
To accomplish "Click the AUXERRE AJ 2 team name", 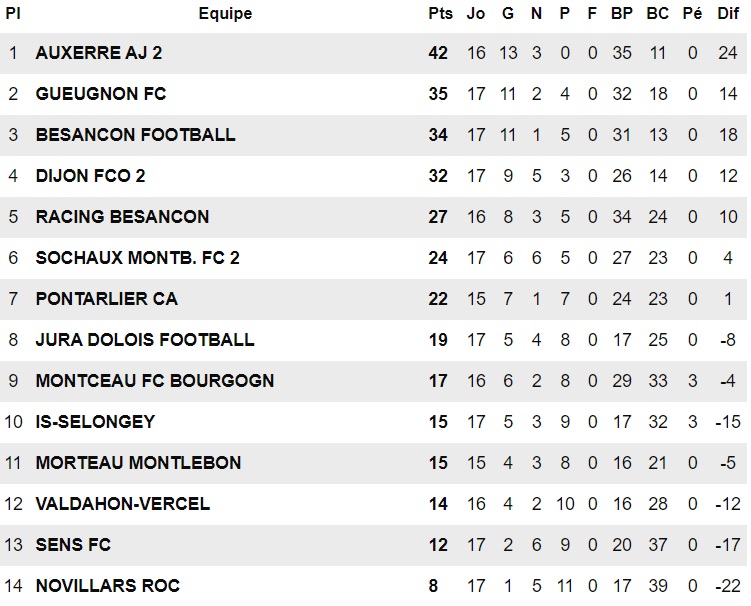I will [x=99, y=53].
